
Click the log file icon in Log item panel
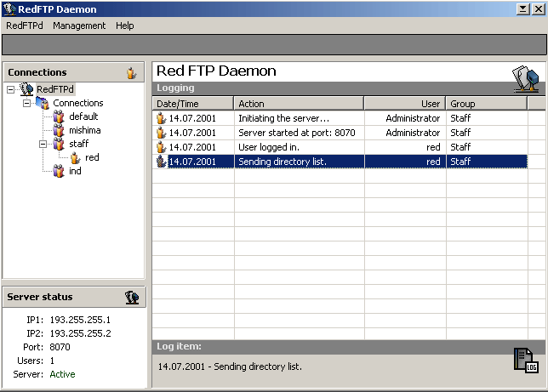pos(526,360)
